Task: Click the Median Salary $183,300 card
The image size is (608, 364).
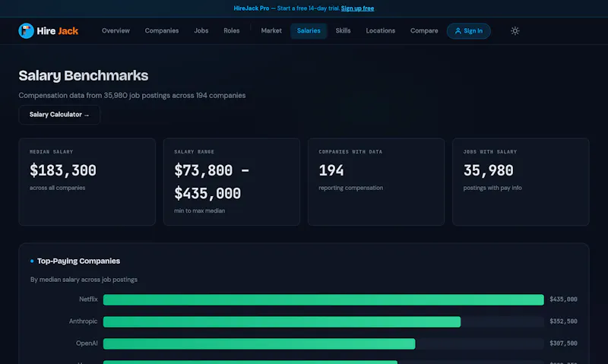Action: 87,182
